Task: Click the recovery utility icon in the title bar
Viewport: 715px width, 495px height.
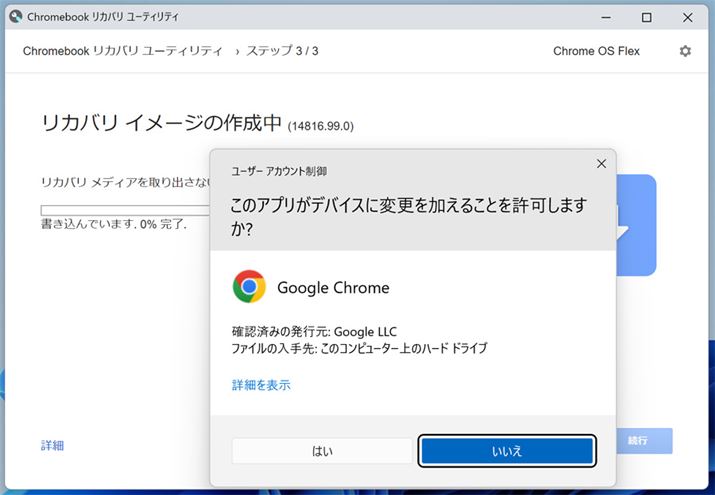Action: 15,17
